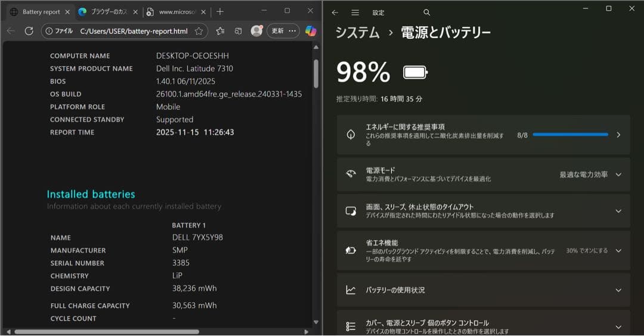
Task: Click the browser horizontal scrollbar thumb
Action: [107, 331]
